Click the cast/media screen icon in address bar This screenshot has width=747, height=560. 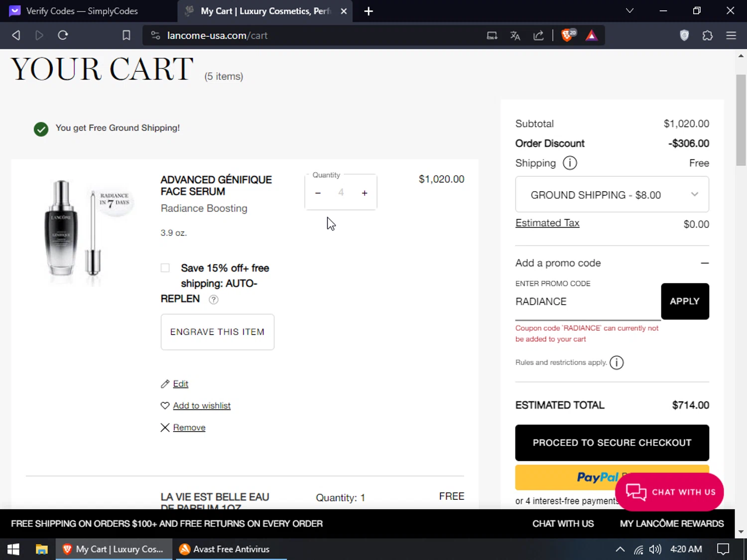tap(492, 35)
